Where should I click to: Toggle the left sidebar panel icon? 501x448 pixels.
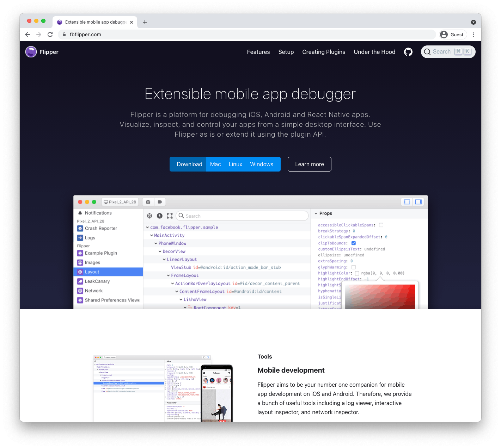(x=407, y=202)
